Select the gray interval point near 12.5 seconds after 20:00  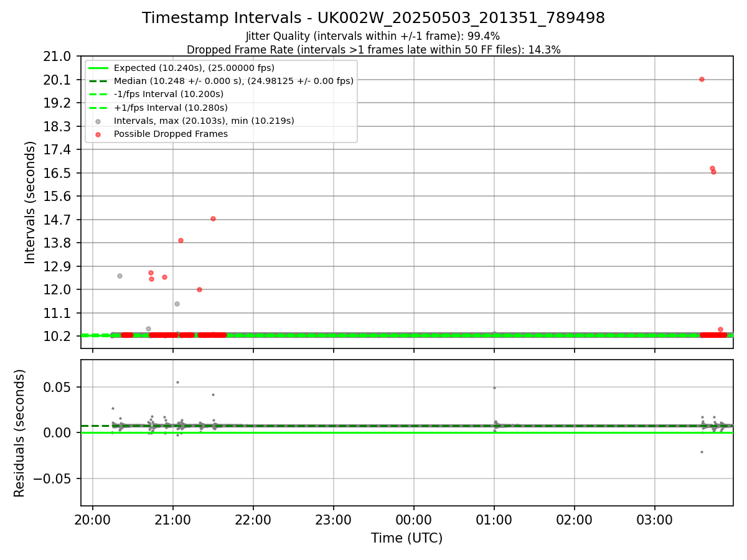pyautogui.click(x=120, y=276)
